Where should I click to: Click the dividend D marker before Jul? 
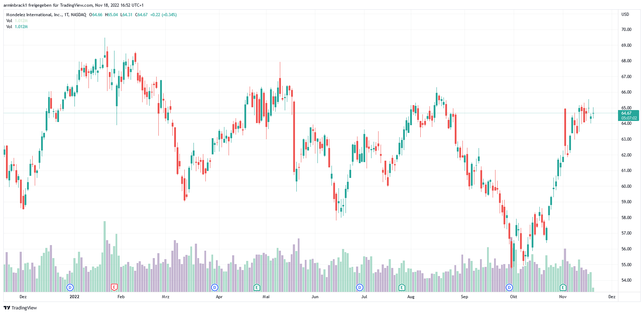(x=360, y=287)
